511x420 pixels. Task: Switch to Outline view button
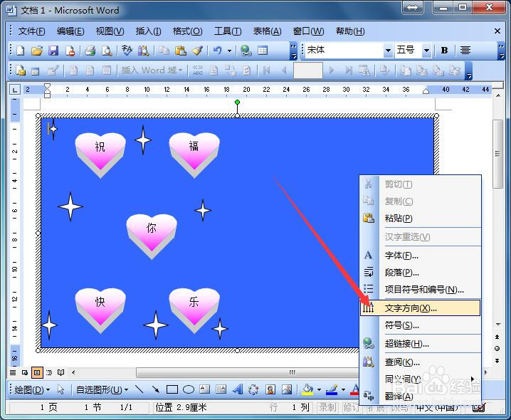[49, 372]
